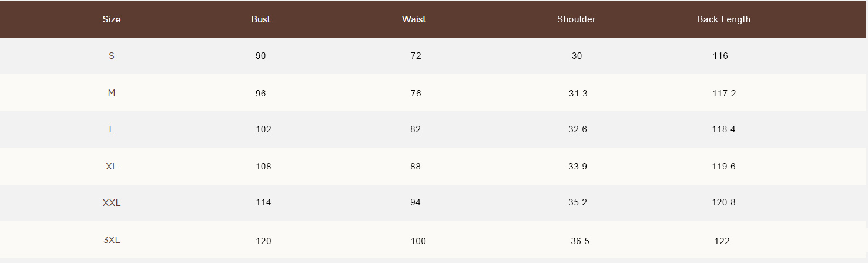Screen dimensions: 868x263
Task: Click the Back Length column header
Action: point(723,19)
